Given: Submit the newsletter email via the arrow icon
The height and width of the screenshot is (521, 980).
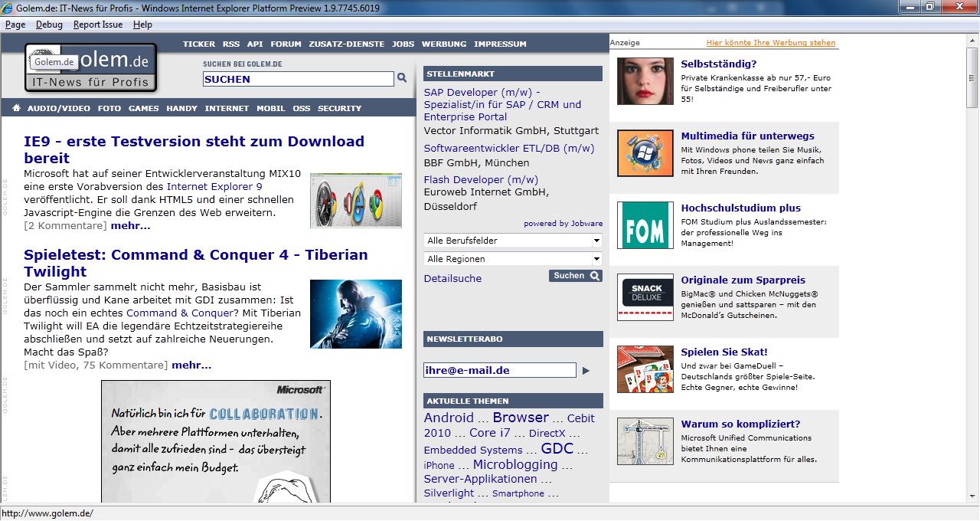Looking at the screenshot, I should 586,370.
